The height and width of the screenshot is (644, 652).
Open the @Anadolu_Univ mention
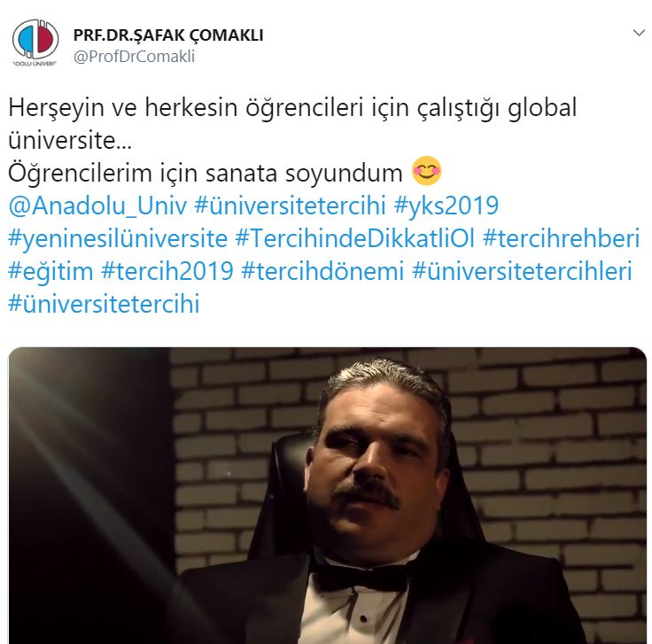[x=97, y=206]
